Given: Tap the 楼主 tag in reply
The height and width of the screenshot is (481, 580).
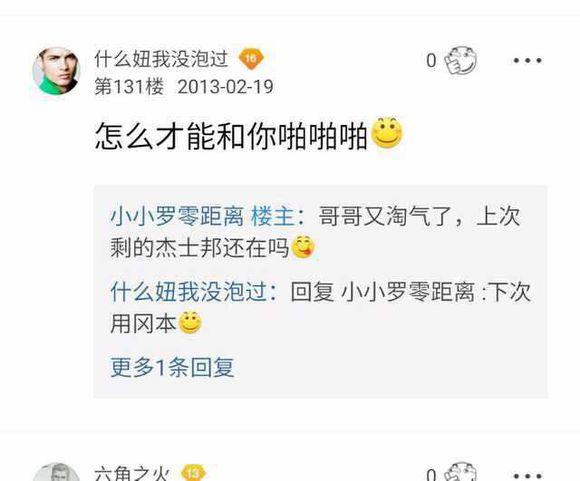Looking at the screenshot, I should [x=273, y=216].
